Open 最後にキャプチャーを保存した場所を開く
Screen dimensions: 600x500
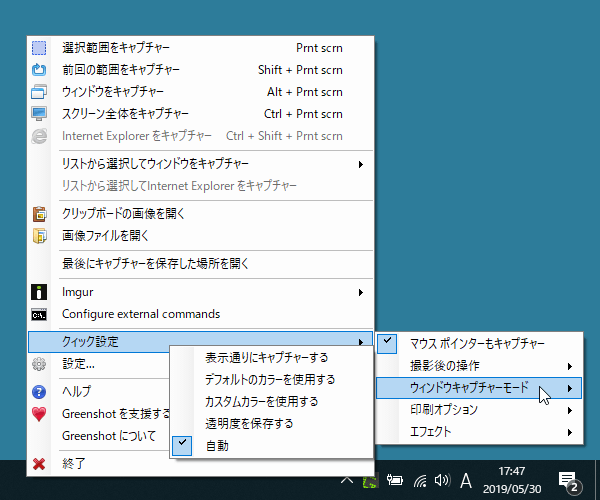pos(201,264)
